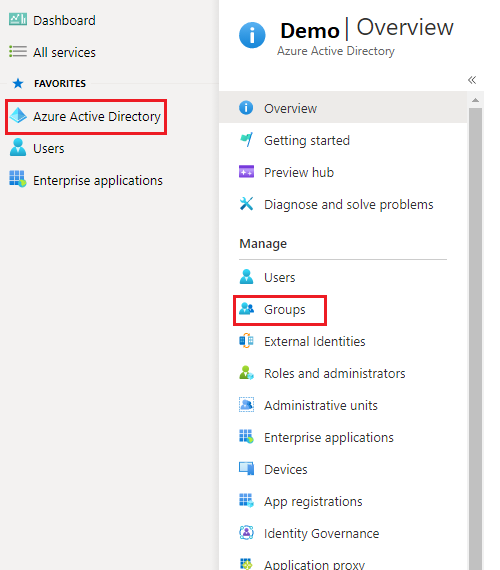Click the Diagnose and solve problems wrench icon
Image resolution: width=500 pixels, height=570 pixels.
click(246, 204)
